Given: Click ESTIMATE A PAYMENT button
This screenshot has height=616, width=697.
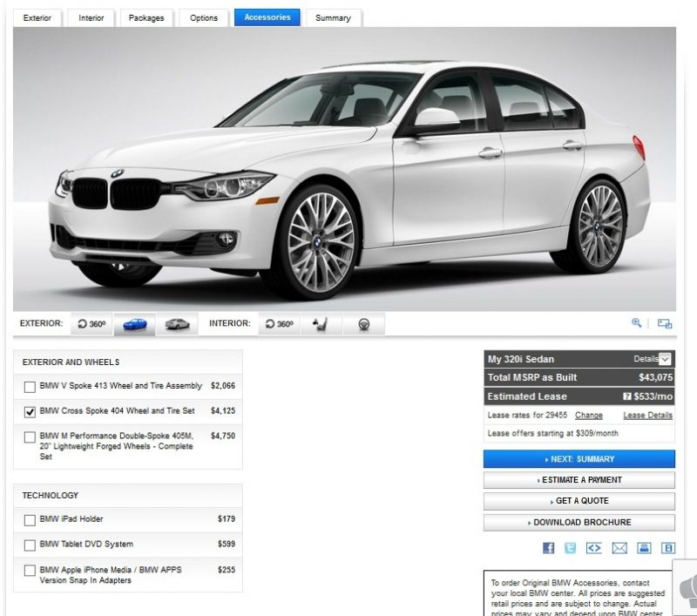Looking at the screenshot, I should [579, 480].
